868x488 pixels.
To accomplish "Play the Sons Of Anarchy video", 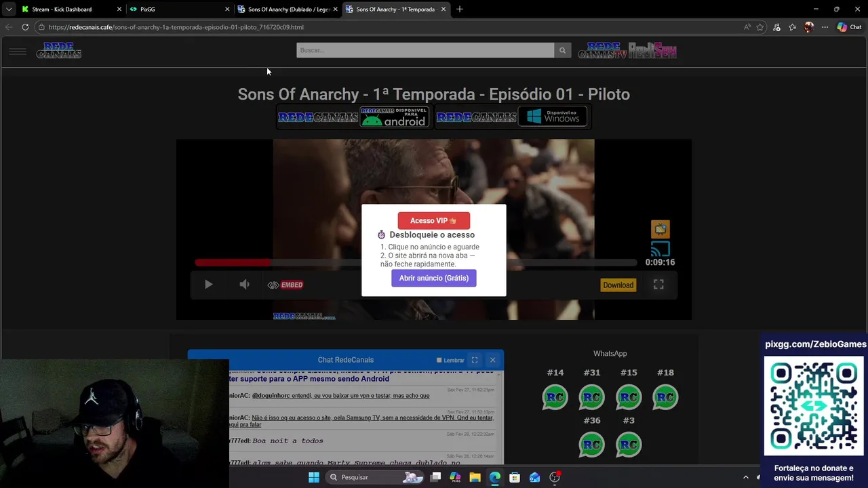I will pyautogui.click(x=208, y=285).
